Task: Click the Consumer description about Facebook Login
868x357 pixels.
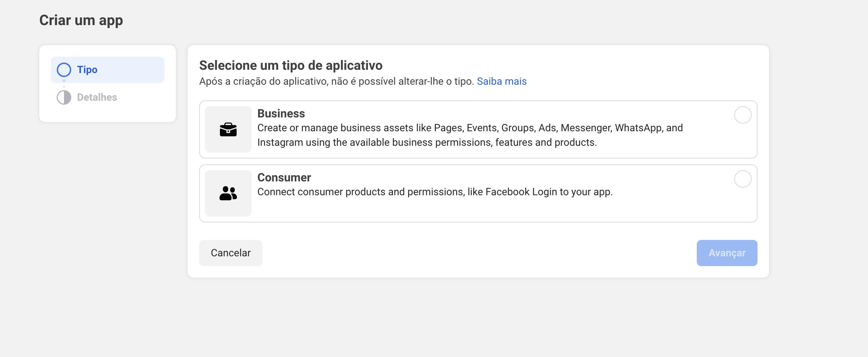Action: coord(435,192)
